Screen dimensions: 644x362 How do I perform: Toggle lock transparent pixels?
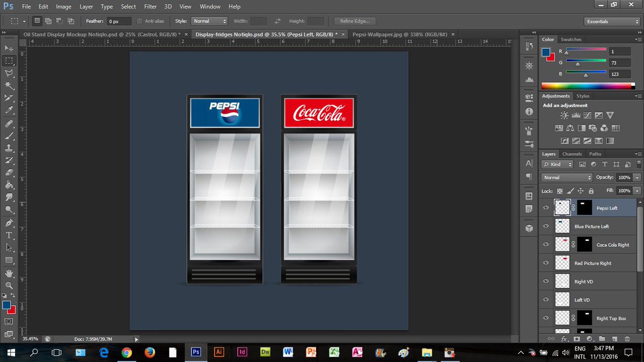[559, 190]
